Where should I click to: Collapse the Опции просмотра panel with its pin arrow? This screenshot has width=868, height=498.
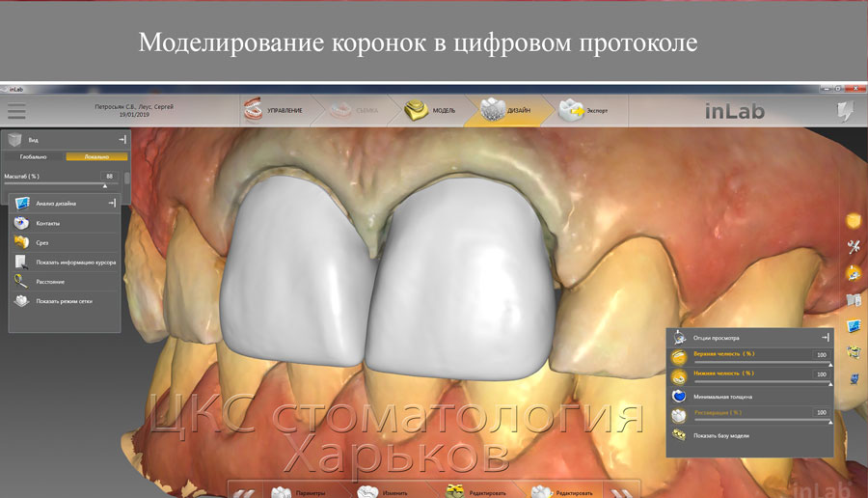pyautogui.click(x=826, y=338)
